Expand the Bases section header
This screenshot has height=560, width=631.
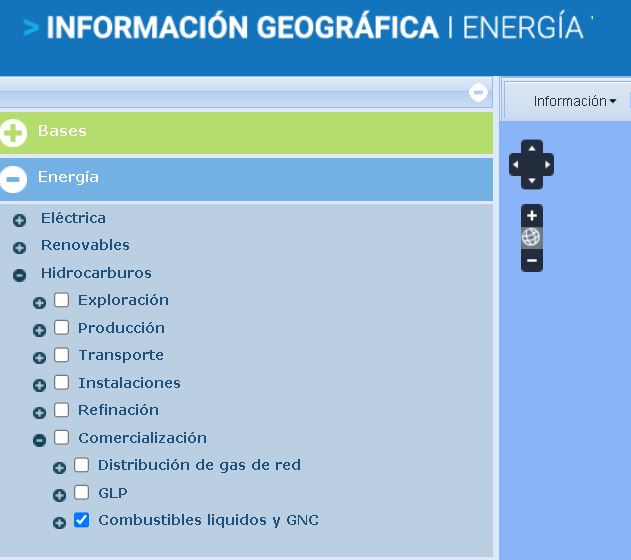pyautogui.click(x=14, y=132)
